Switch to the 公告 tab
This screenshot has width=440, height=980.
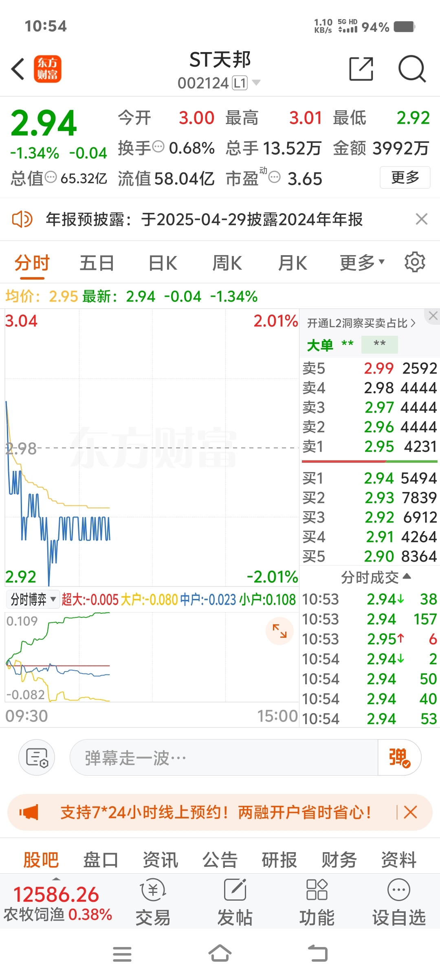click(220, 861)
